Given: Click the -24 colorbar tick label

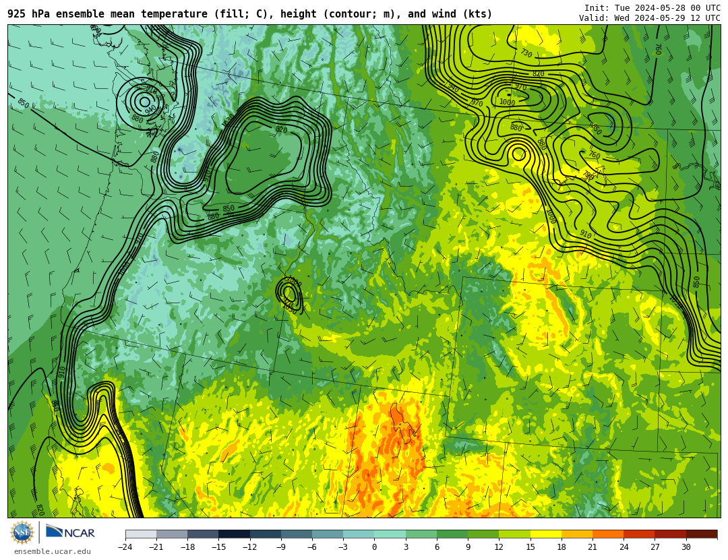Looking at the screenshot, I should (125, 547).
